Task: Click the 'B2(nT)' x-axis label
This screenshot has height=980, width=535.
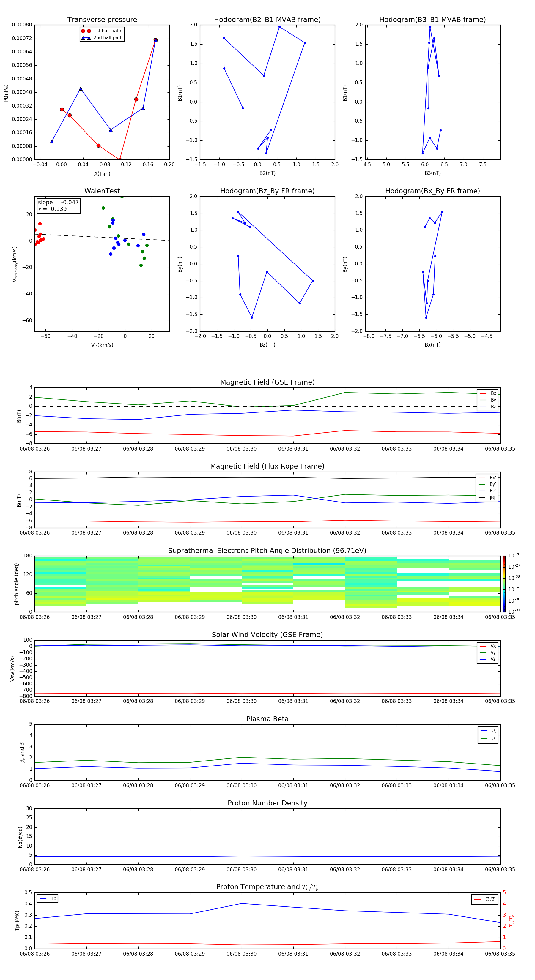Action: (x=267, y=173)
